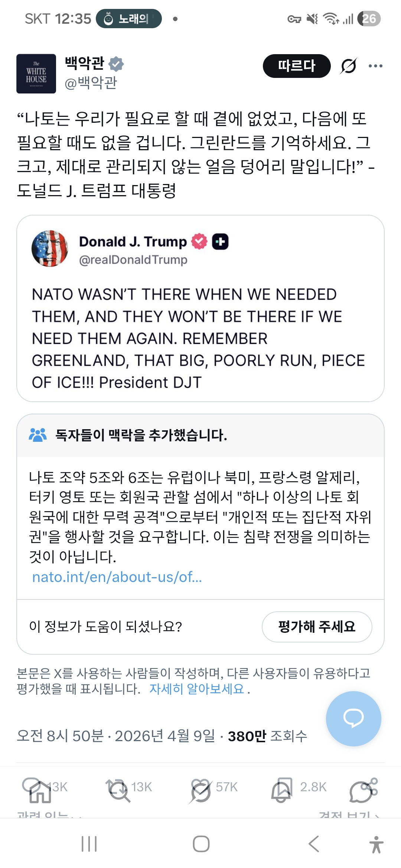The height and width of the screenshot is (868, 401).
Task: Tap the accessibility figure icon
Action: (376, 845)
